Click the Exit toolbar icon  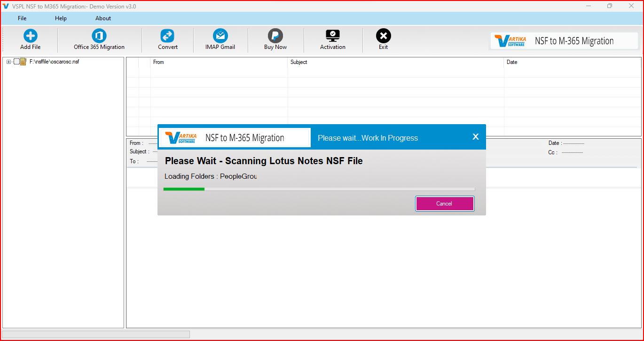pyautogui.click(x=384, y=36)
